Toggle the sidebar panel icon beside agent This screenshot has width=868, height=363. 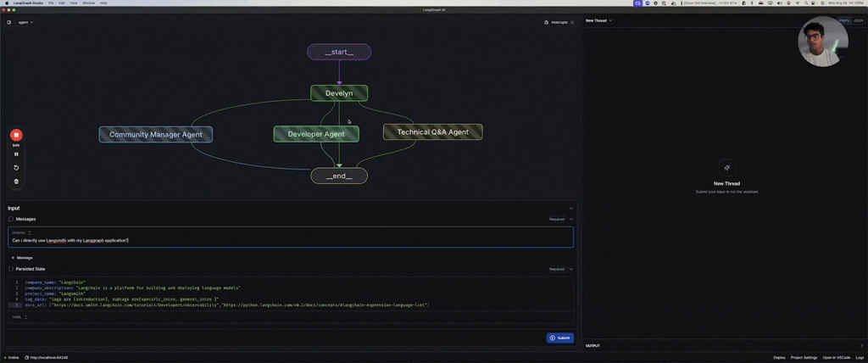pyautogui.click(x=8, y=22)
